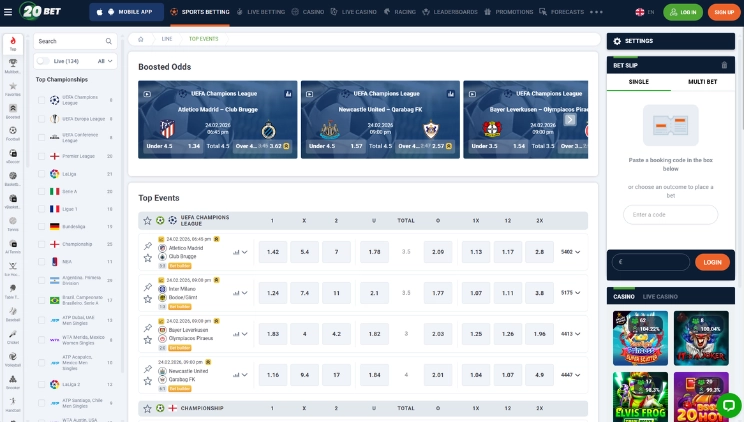The width and height of the screenshot is (744, 422).
Task: Select Over 4.5 boosted odd 3.62
Action: 263,146
